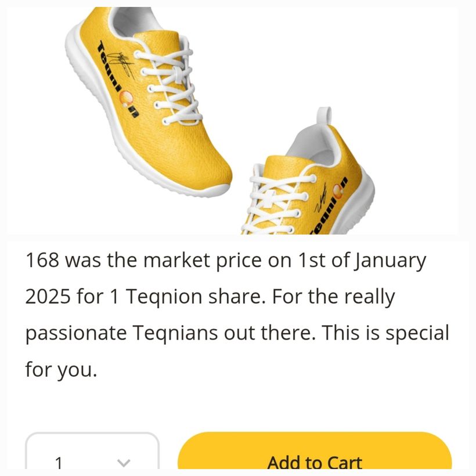Expand quantity selector using chevron arrow
The width and height of the screenshot is (476, 476).
(x=123, y=463)
